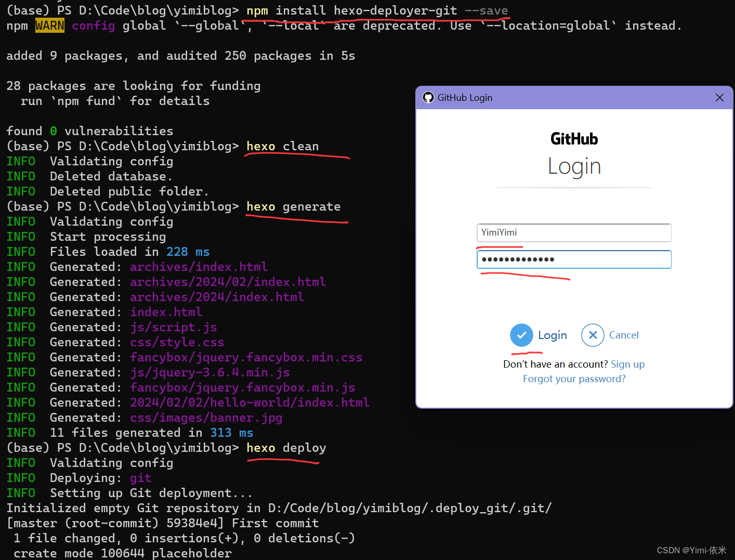The height and width of the screenshot is (560, 735).
Task: Click the 'npm install hexo-deployer-git' command text
Action: pyautogui.click(x=352, y=10)
